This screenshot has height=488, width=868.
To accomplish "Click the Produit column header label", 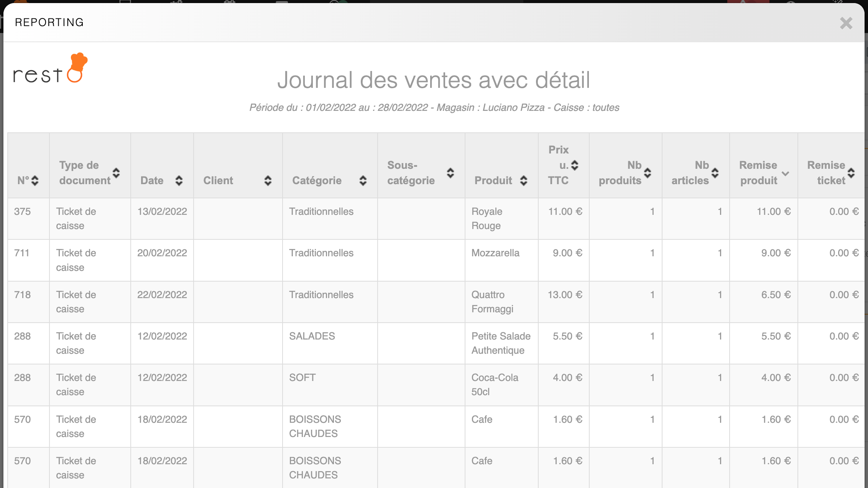I will click(x=493, y=180).
